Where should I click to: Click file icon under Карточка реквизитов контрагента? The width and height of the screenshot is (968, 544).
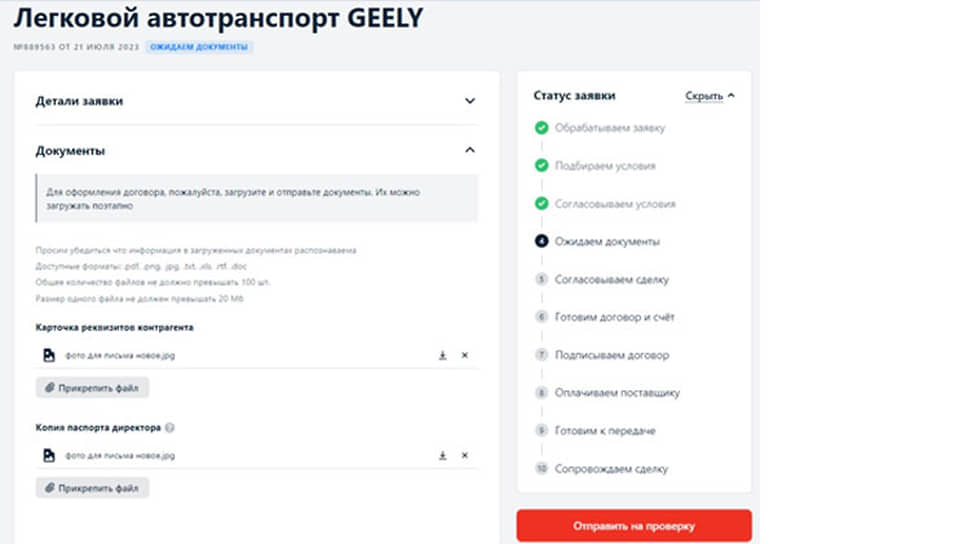(x=49, y=355)
